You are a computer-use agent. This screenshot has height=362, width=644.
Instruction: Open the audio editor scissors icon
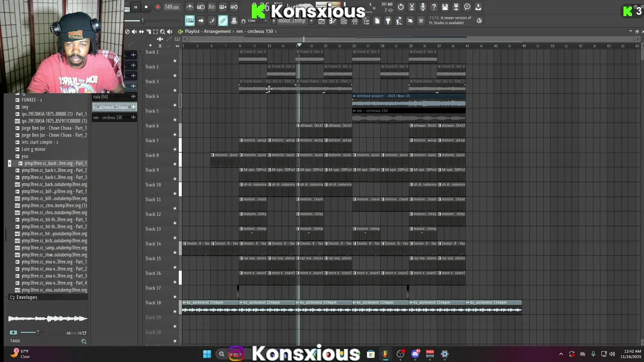pyautogui.click(x=412, y=7)
